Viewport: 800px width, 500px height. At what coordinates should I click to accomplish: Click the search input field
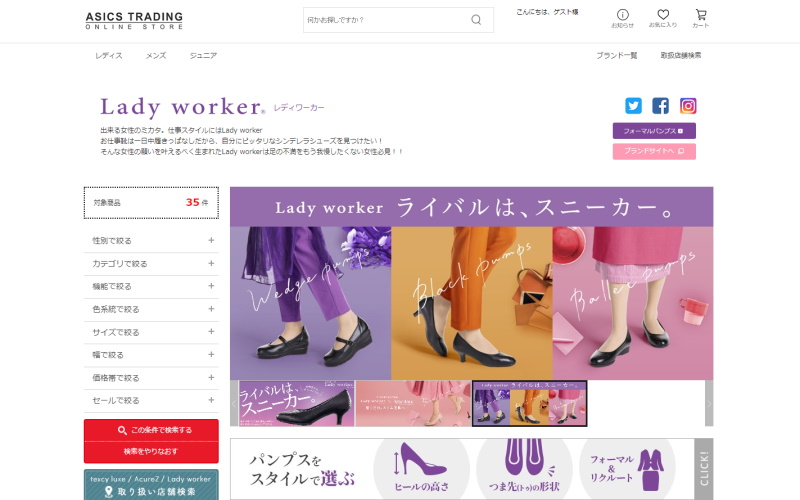coord(387,20)
